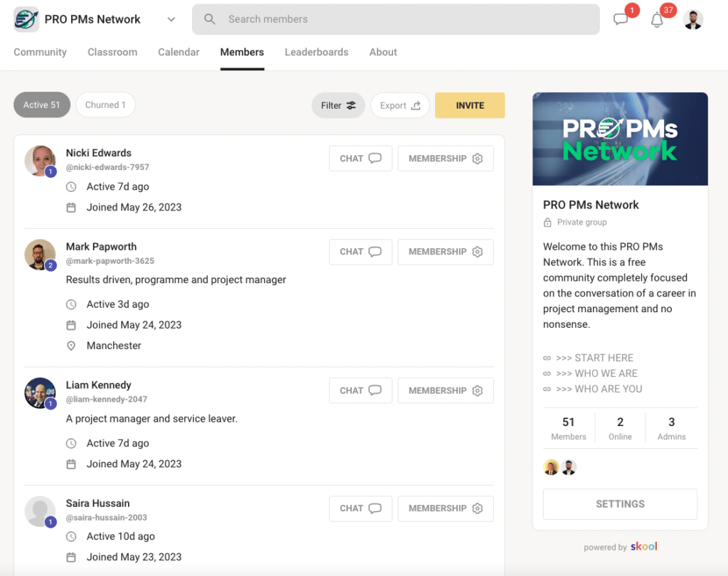The width and height of the screenshot is (728, 576).
Task: Open the >>> WHO ARE YOU link
Action: (599, 389)
